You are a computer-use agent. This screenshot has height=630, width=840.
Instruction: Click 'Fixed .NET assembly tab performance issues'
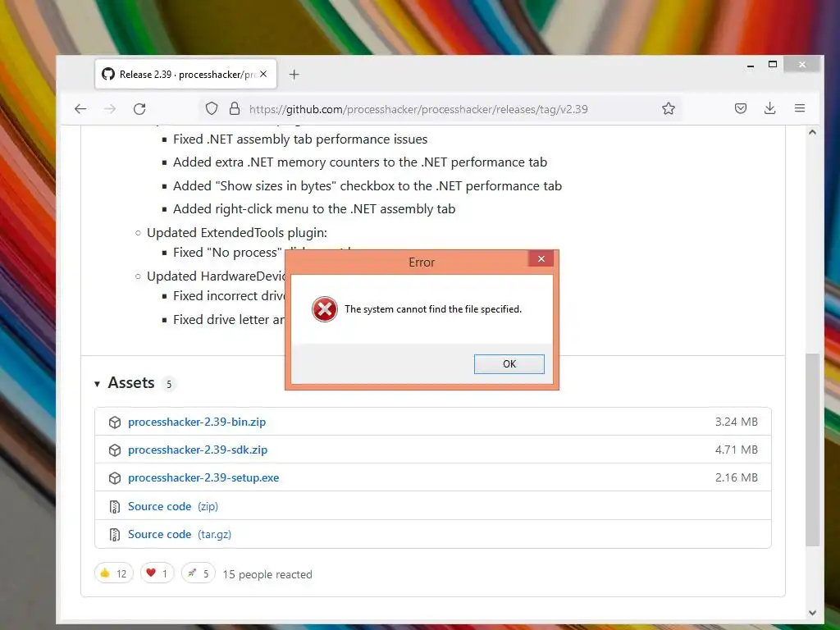[300, 139]
